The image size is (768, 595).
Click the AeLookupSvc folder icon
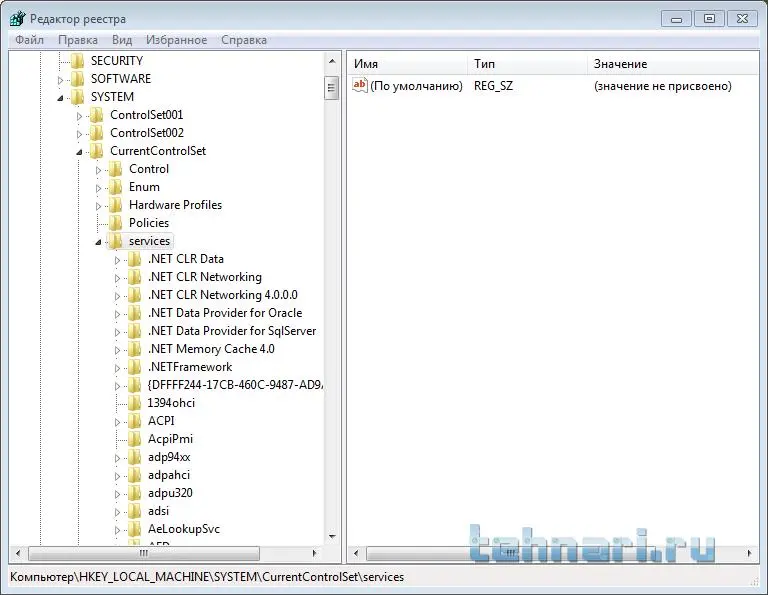[135, 529]
